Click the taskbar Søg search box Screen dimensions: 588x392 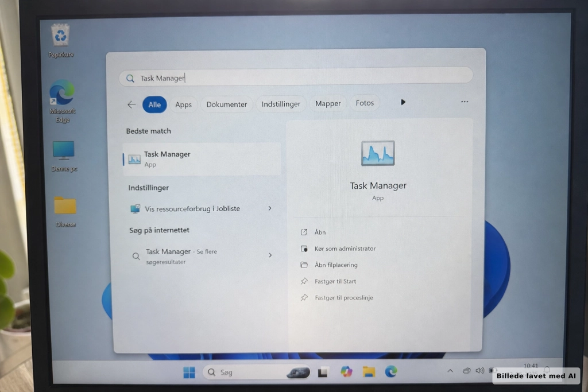coord(257,372)
